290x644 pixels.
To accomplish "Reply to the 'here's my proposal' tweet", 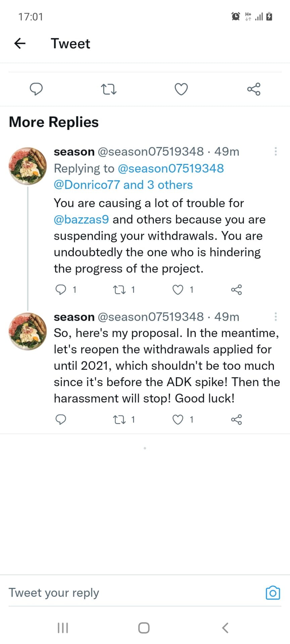I will click(61, 419).
